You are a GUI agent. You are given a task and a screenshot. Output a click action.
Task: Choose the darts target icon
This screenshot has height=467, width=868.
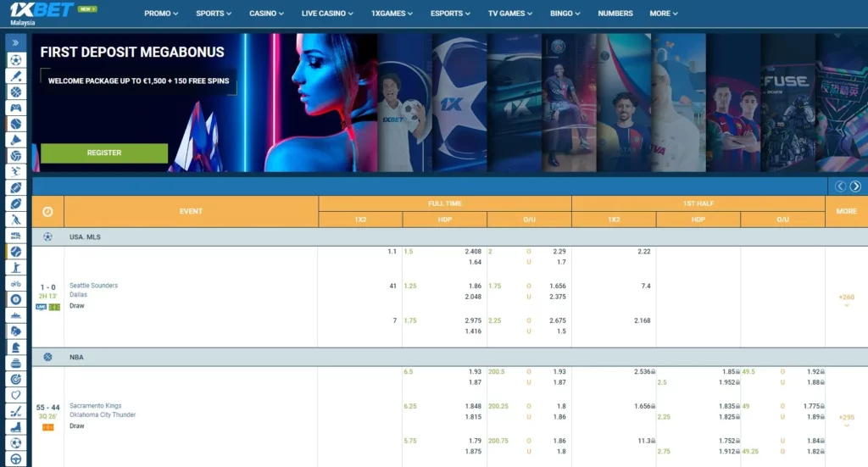click(x=15, y=380)
